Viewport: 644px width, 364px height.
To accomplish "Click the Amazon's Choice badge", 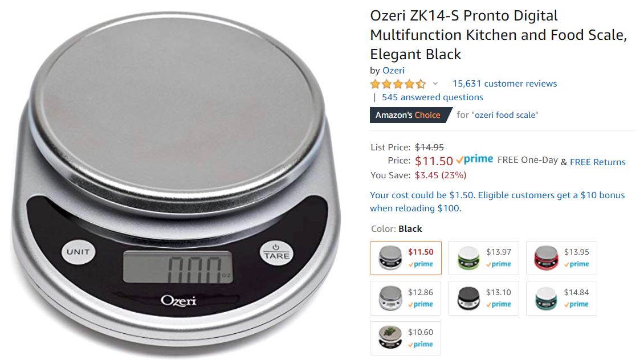I will tap(410, 115).
